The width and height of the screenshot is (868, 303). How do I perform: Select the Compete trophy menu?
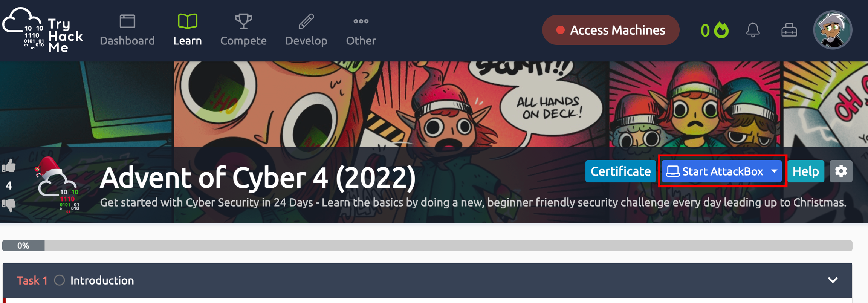click(x=243, y=30)
